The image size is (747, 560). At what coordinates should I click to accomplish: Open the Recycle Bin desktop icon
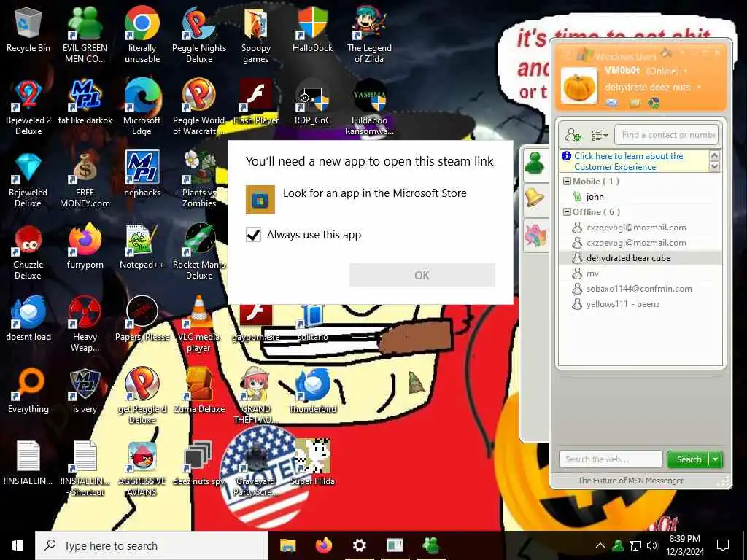click(28, 29)
